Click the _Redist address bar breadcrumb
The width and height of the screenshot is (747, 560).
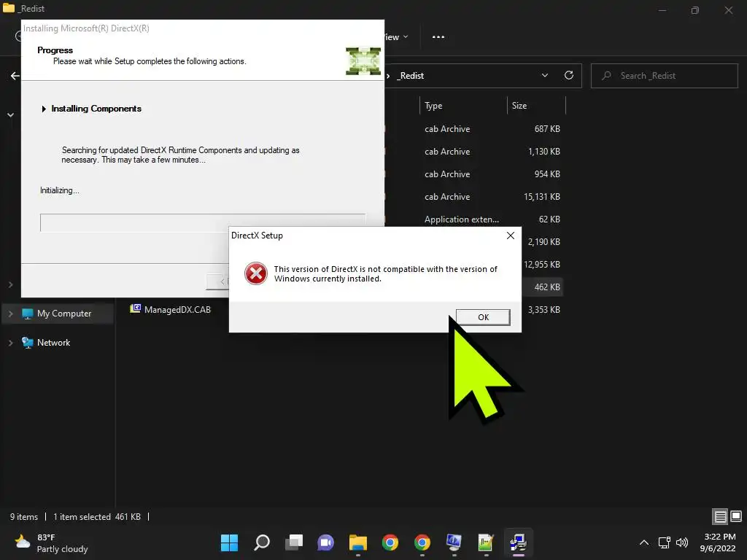(x=411, y=76)
